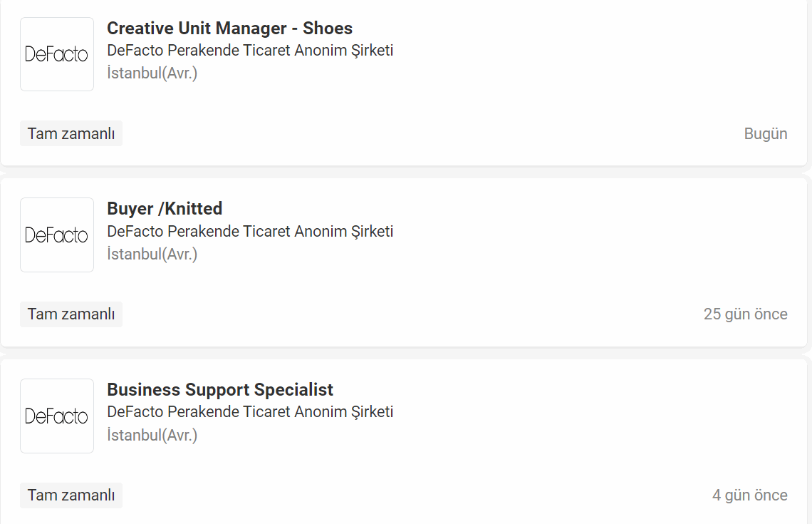This screenshot has height=524, width=812.
Task: Click the Bugün posting date label
Action: point(766,134)
